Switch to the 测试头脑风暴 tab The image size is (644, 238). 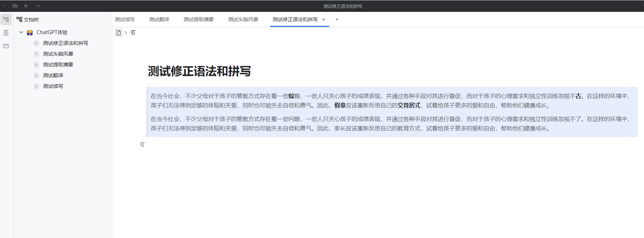point(243,19)
